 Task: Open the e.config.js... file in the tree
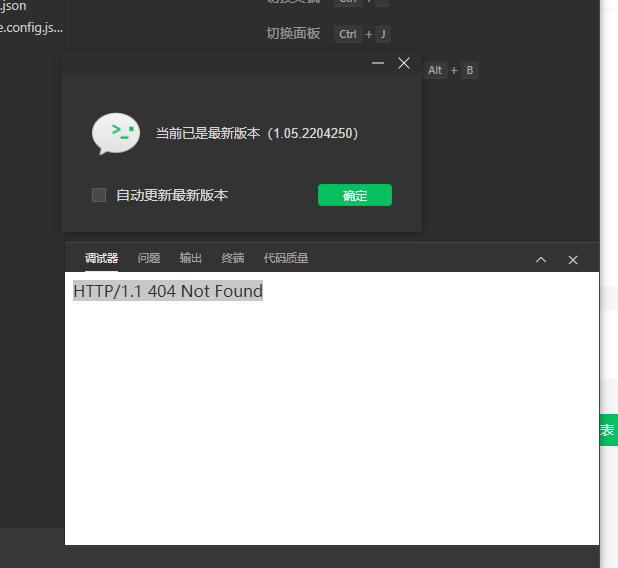(x=31, y=28)
